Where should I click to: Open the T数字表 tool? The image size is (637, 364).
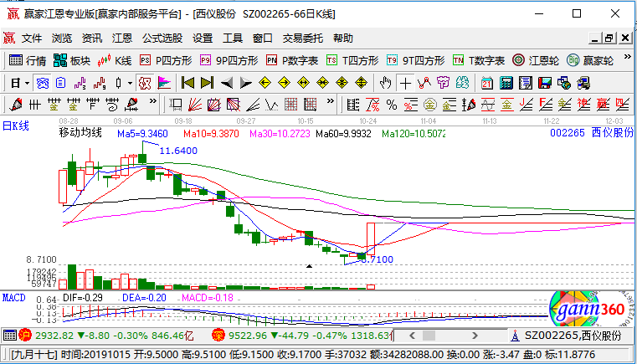point(479,60)
